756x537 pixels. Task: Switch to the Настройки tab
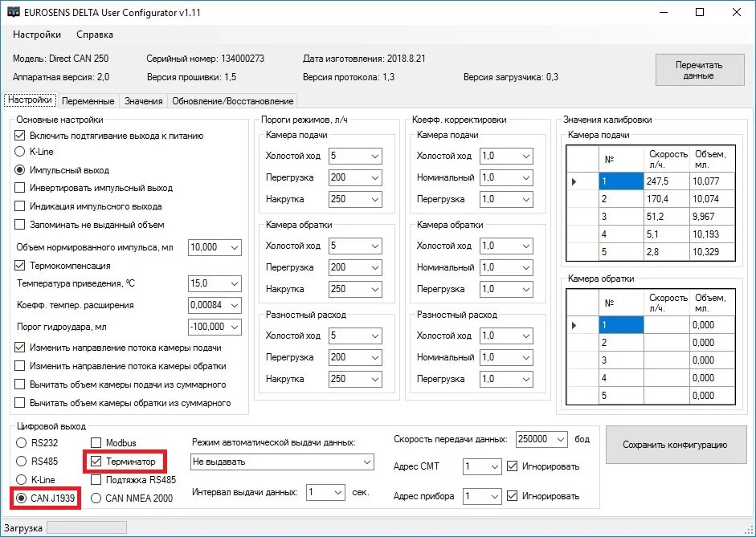30,100
